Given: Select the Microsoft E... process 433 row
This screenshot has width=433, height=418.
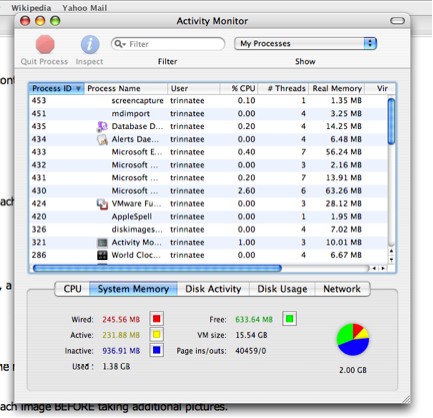Looking at the screenshot, I should click(x=208, y=152).
